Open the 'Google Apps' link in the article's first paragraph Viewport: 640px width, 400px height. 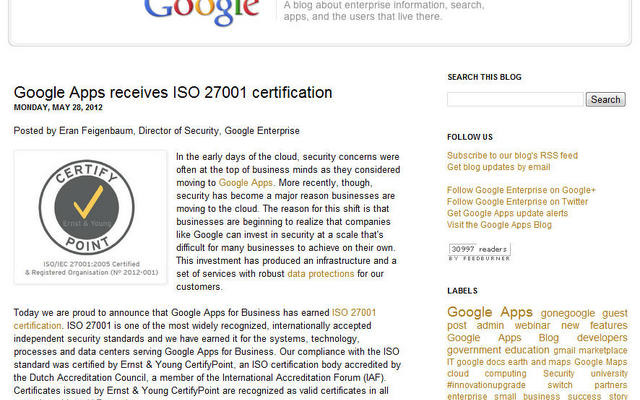click(246, 182)
